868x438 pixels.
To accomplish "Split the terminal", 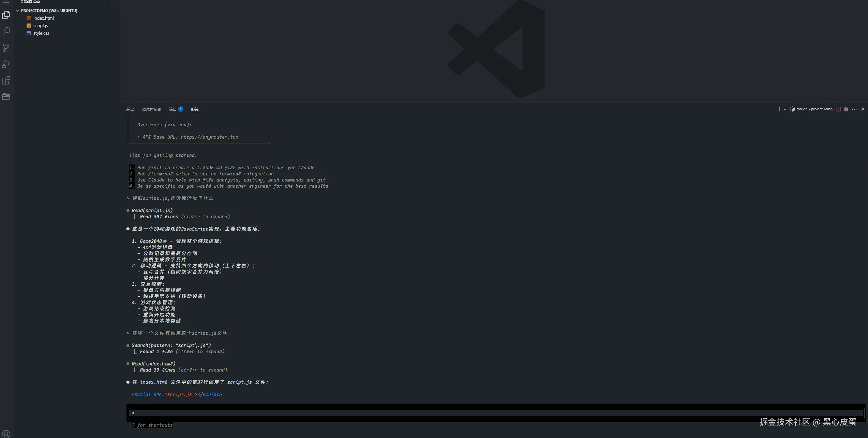I will (838, 109).
